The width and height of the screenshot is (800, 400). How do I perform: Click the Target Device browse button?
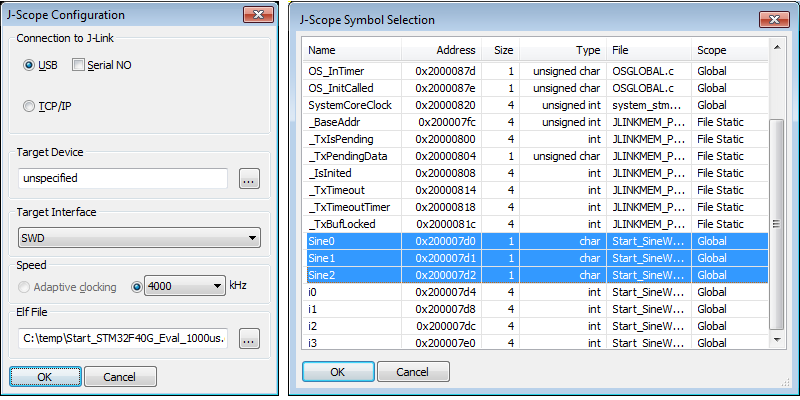click(249, 178)
